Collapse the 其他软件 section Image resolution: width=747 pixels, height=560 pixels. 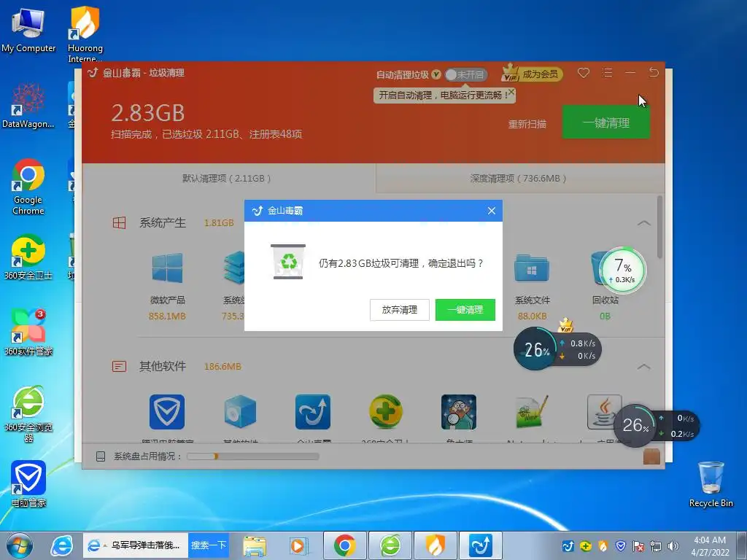point(643,367)
